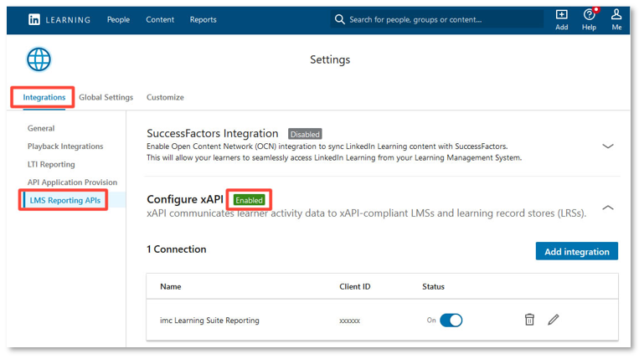Open Playback Integrations in the sidebar
Viewport: 644px width, 359px height.
tap(65, 146)
